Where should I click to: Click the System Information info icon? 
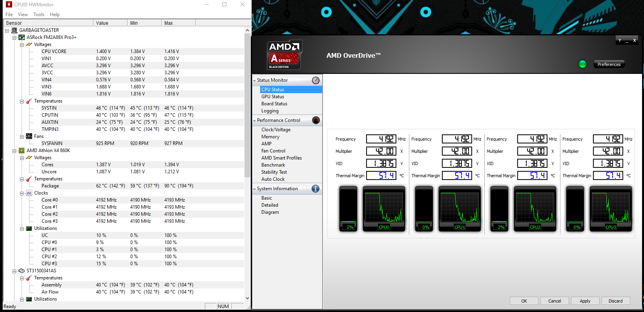[x=316, y=189]
